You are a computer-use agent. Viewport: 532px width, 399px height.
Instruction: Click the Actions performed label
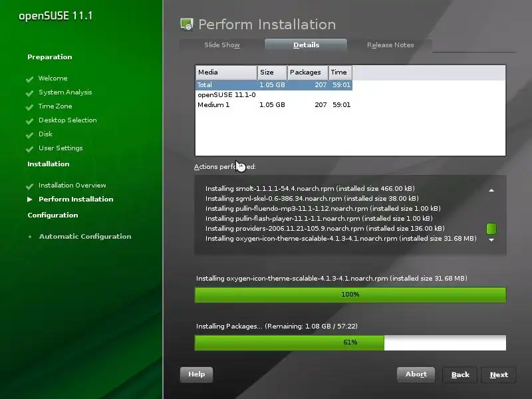pyautogui.click(x=225, y=167)
